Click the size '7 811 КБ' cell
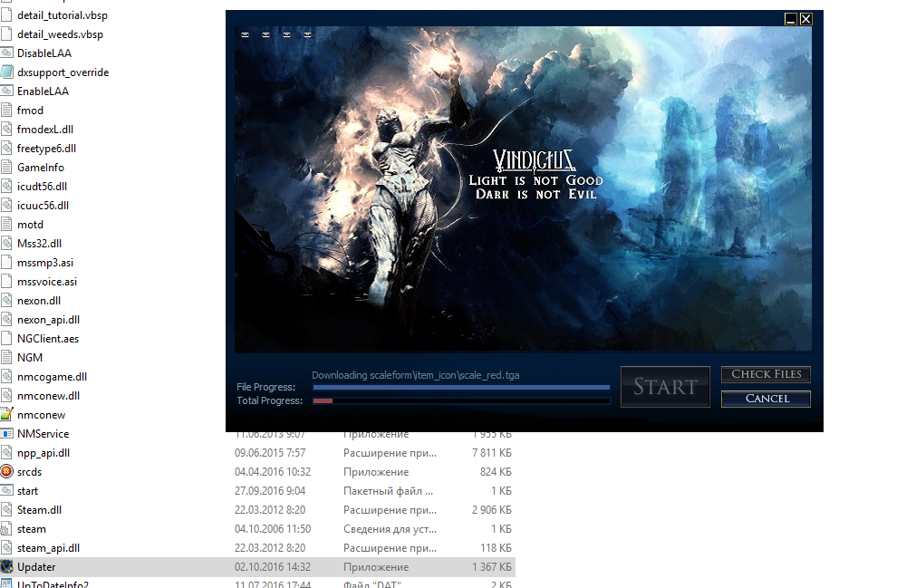 tap(491, 453)
